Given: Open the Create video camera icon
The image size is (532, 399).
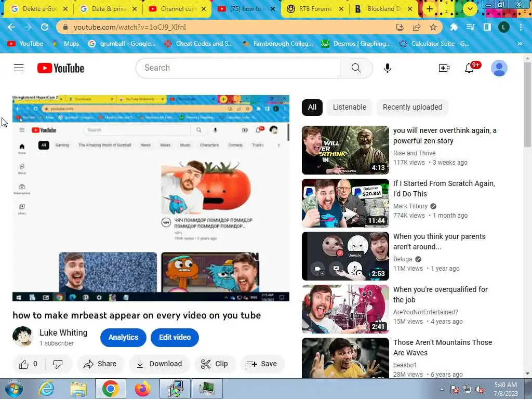Looking at the screenshot, I should [444, 68].
